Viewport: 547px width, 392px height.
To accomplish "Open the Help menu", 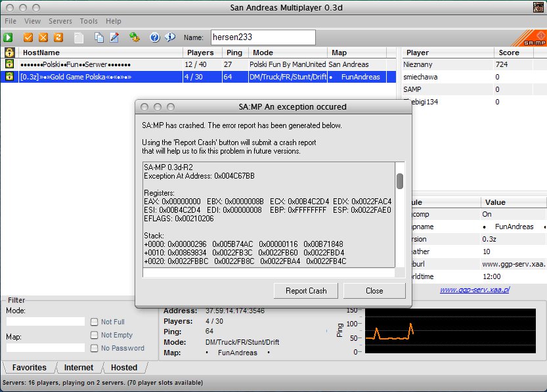I will [x=114, y=21].
